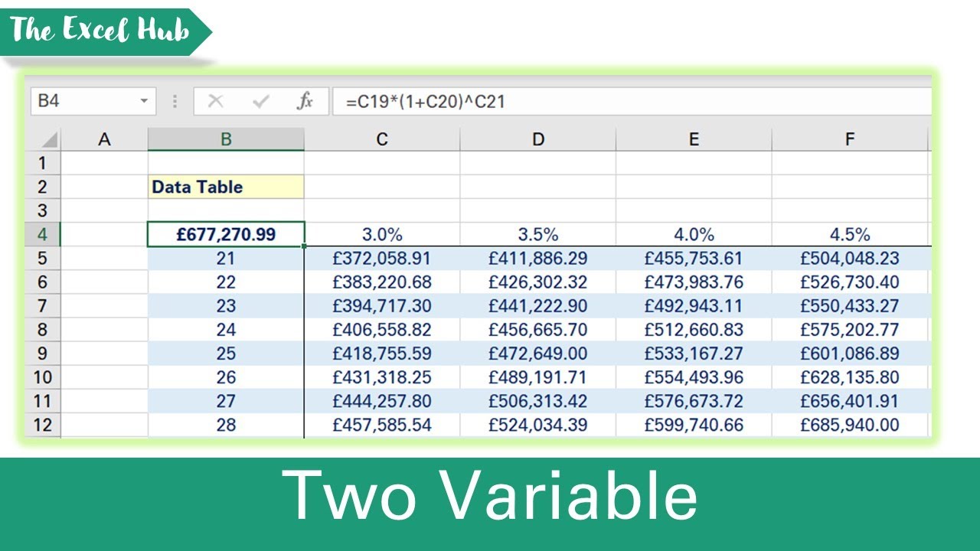980x551 pixels.
Task: Click the Select All corner triangle
Action: [49, 140]
